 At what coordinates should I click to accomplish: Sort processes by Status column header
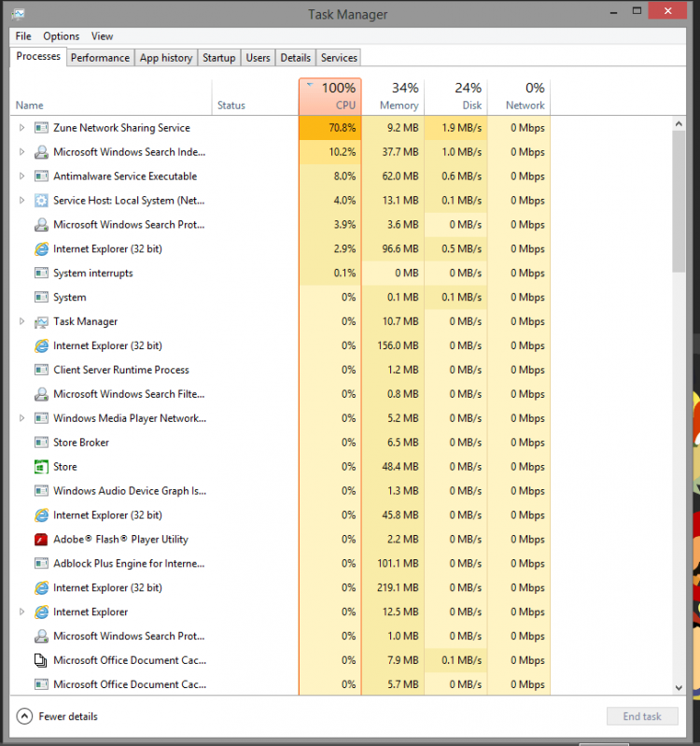click(256, 96)
